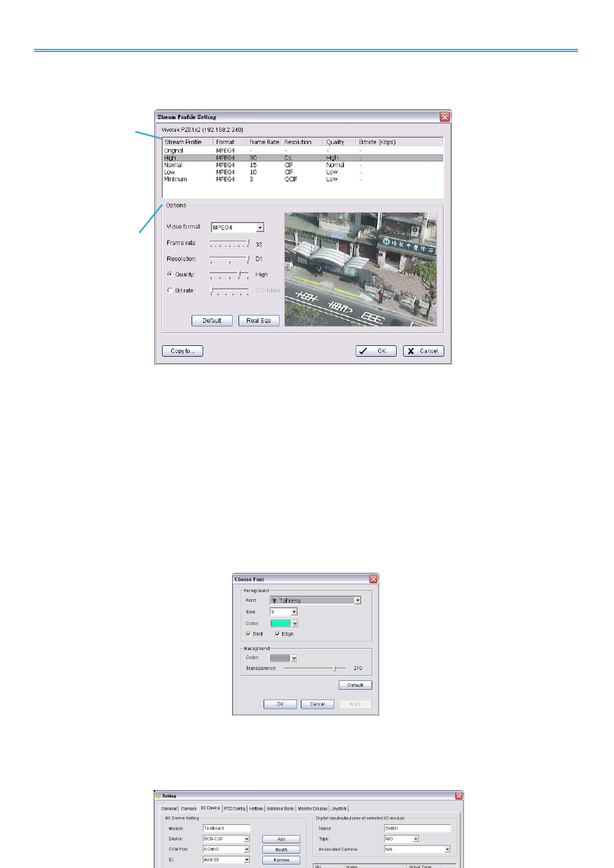Viewport: 614px width, 868px height.
Task: Close the Setting window
Action: tap(459, 796)
